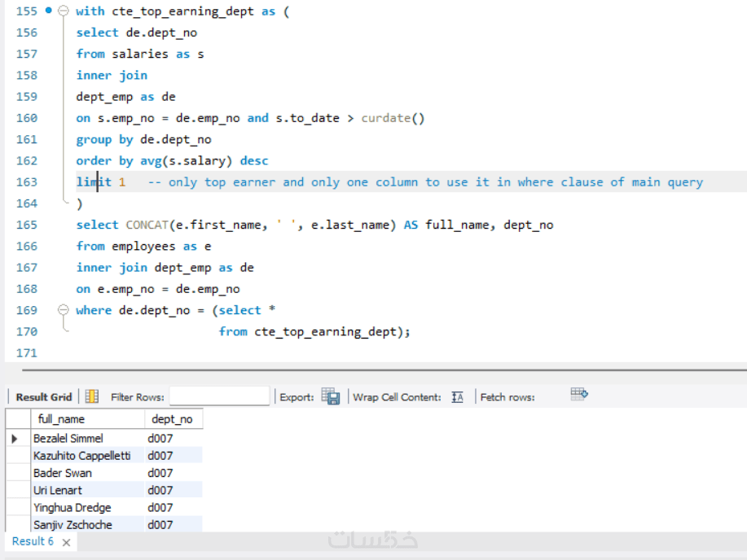747x560 pixels.
Task: Select the Bezalel Simmel cell
Action: (x=88, y=438)
